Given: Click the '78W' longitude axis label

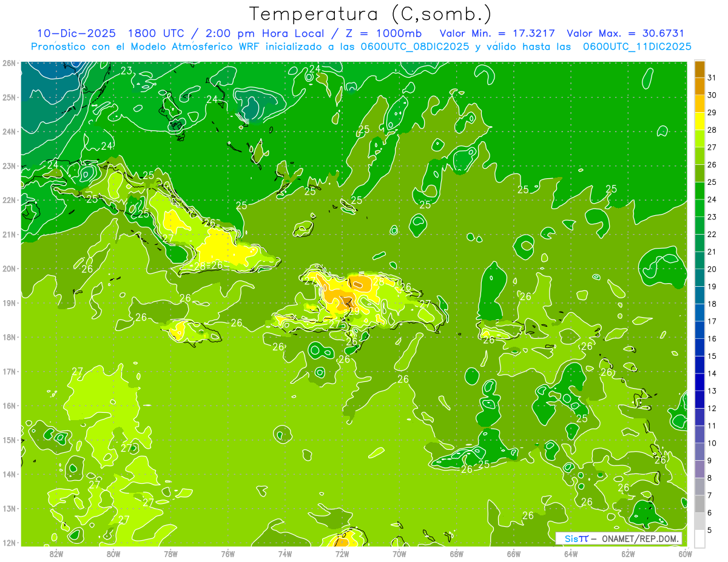Looking at the screenshot, I should click(x=170, y=554).
